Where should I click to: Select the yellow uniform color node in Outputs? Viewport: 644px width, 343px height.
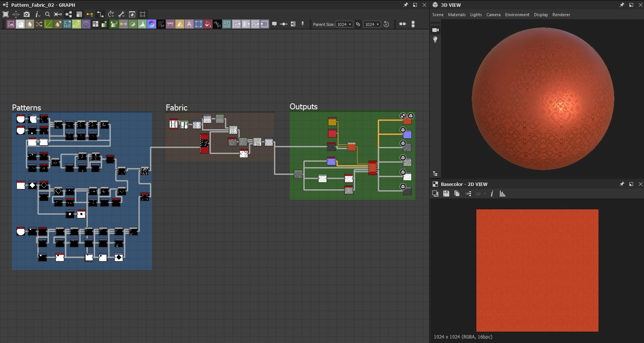332,122
